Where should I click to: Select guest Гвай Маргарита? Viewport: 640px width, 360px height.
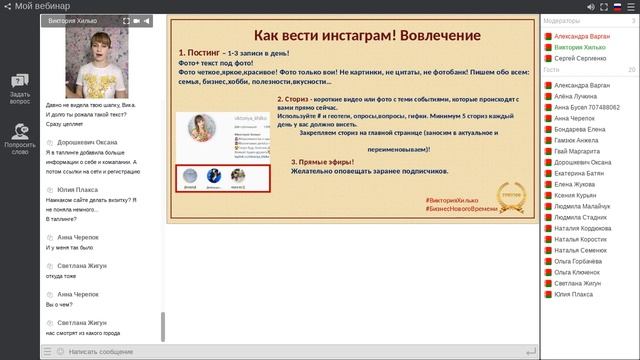[x=577, y=151]
